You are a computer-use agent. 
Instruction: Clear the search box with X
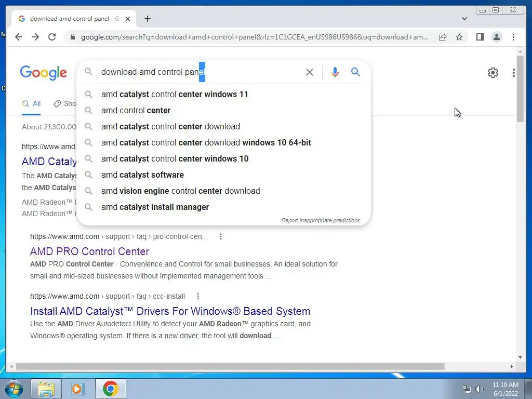click(x=310, y=72)
